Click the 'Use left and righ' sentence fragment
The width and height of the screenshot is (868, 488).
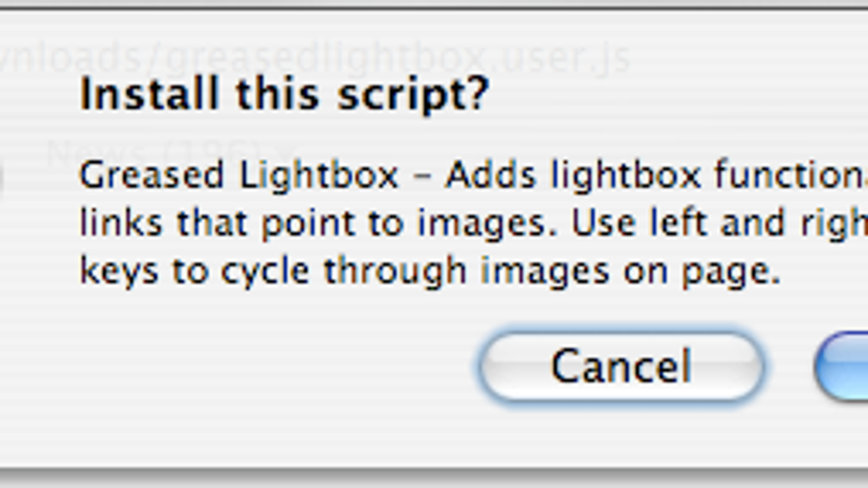[720, 223]
